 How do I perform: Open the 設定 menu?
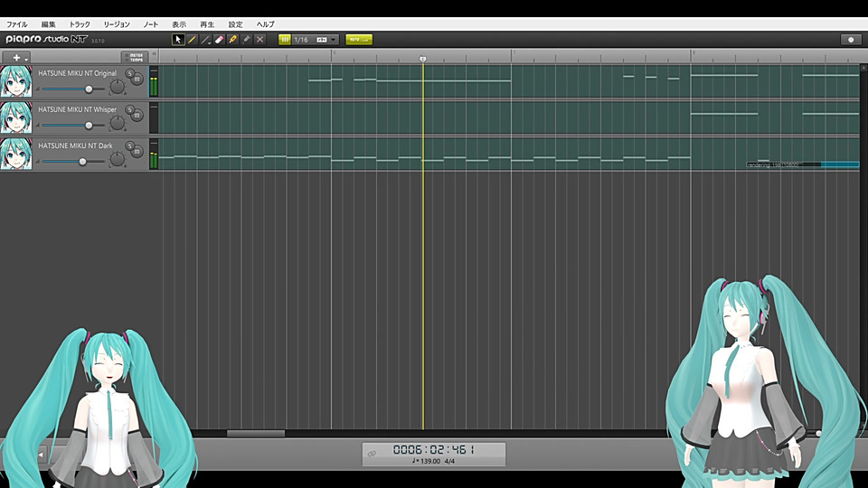235,24
